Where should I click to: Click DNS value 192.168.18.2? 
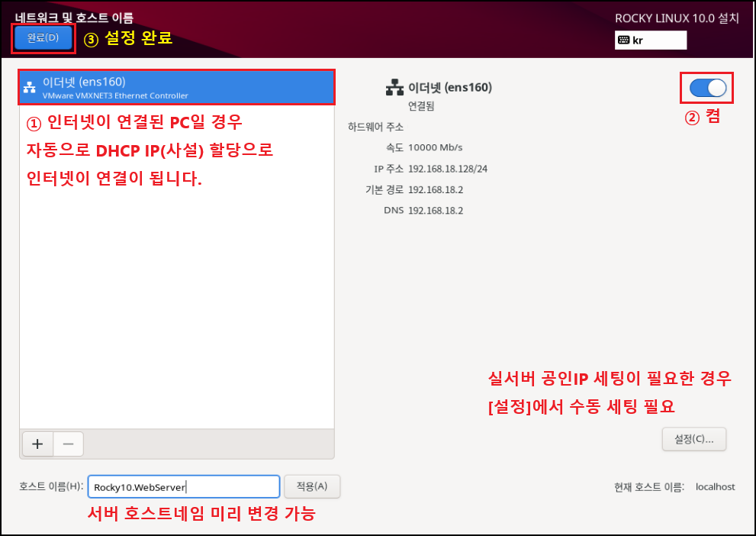(x=436, y=210)
